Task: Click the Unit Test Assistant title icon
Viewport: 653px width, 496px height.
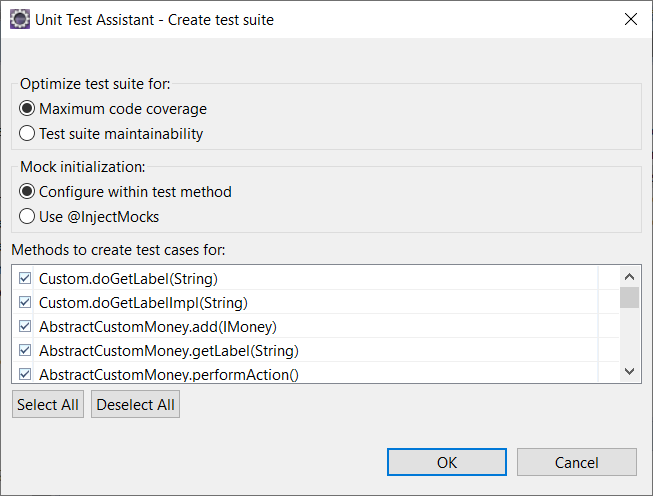Action: coord(20,19)
